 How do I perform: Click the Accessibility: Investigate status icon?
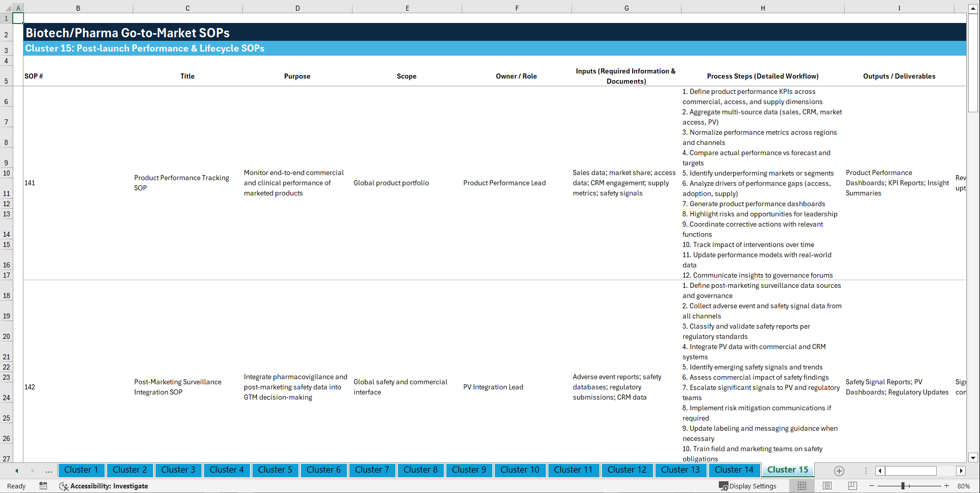104,486
